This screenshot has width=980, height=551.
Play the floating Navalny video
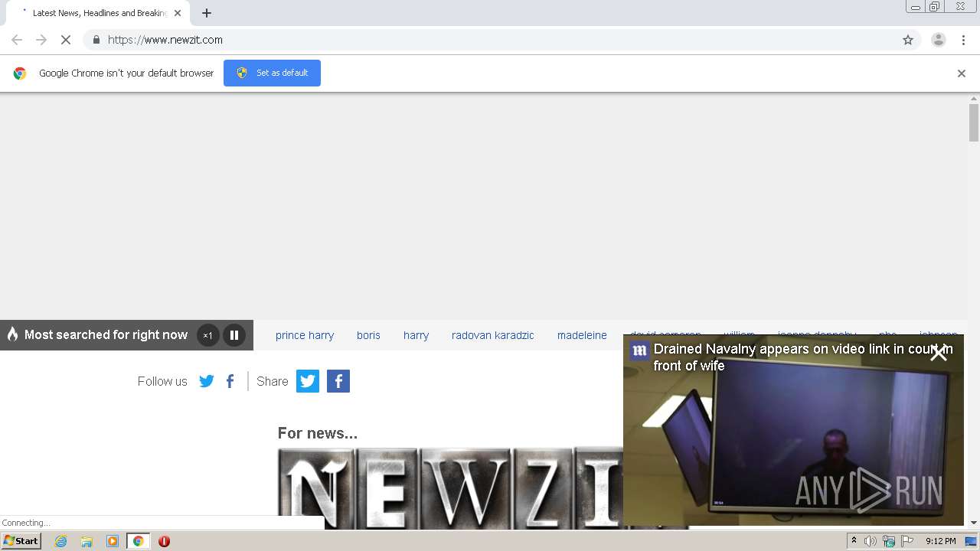click(x=793, y=430)
